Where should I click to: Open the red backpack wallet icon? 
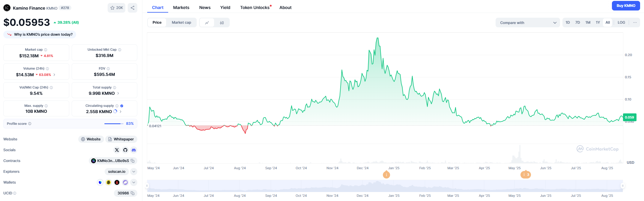pos(117,182)
